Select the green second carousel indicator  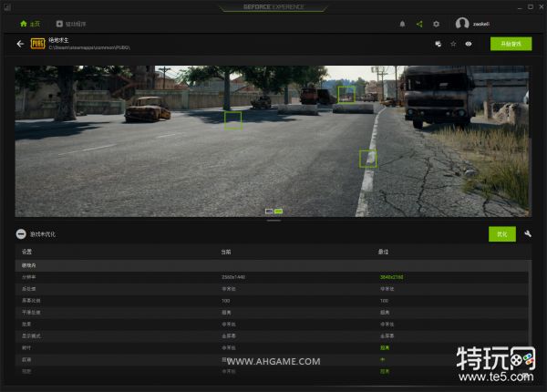click(x=278, y=211)
